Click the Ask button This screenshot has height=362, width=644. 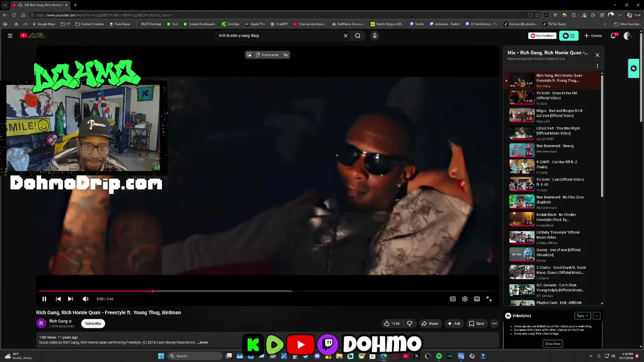coord(454,323)
